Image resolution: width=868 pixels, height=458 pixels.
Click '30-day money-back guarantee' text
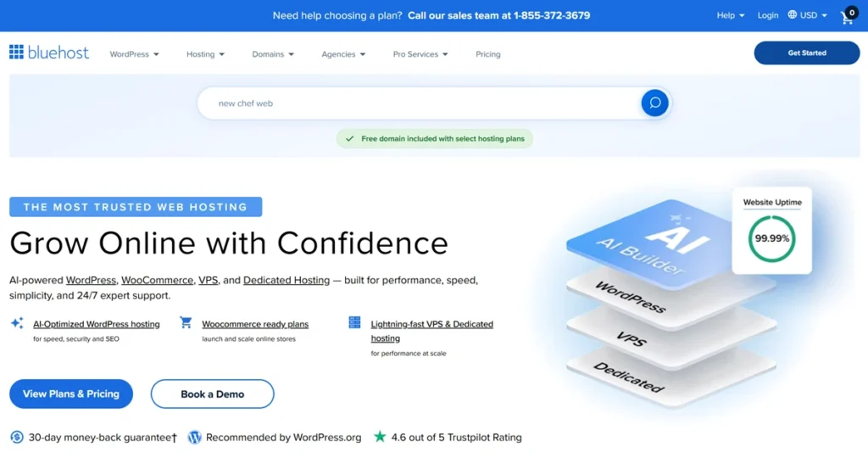click(x=103, y=438)
